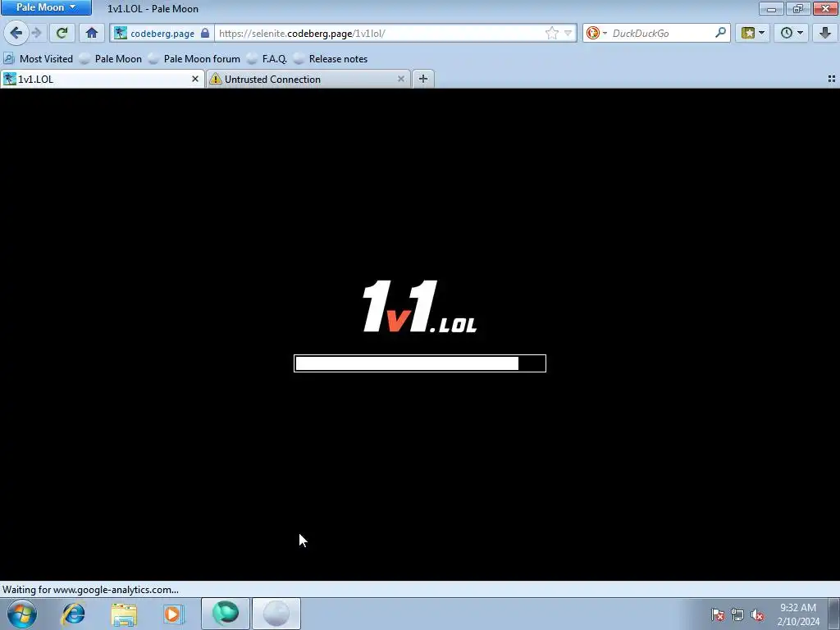Click the Untrusted Connection warning icon
The image size is (840, 630).
coord(216,79)
